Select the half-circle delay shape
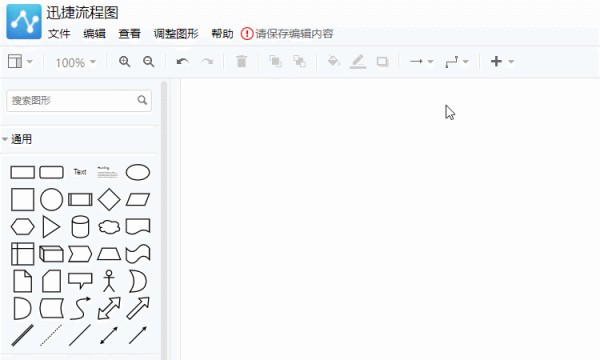Screen dimensions: 600x360 (23, 308)
